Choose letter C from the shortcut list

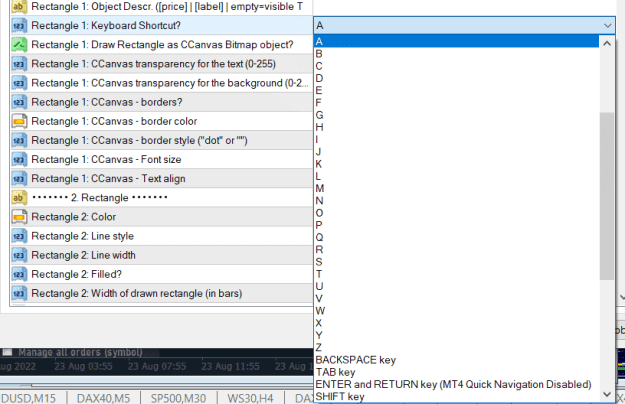[456, 66]
